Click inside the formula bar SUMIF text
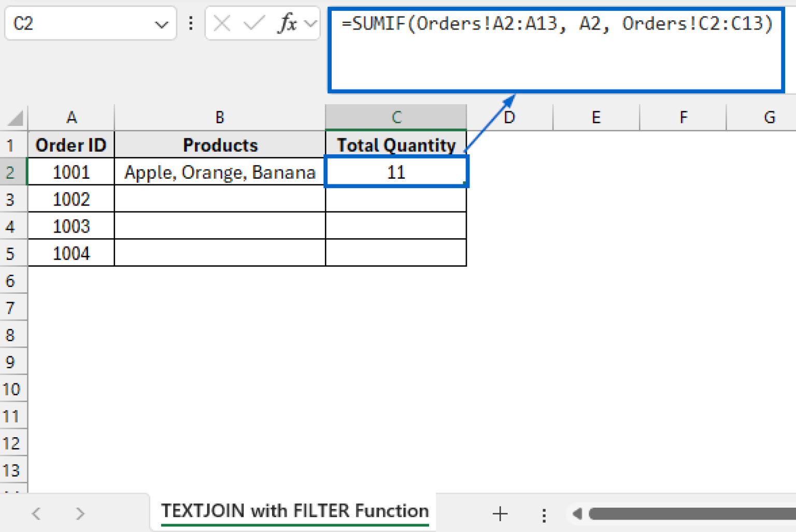 (x=557, y=24)
